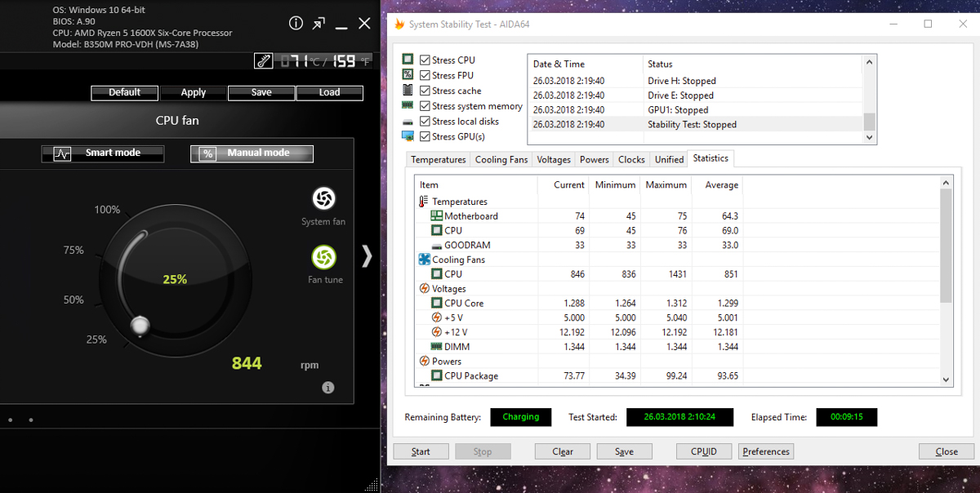The height and width of the screenshot is (493, 980).
Task: Open the CPUID button
Action: 704,451
